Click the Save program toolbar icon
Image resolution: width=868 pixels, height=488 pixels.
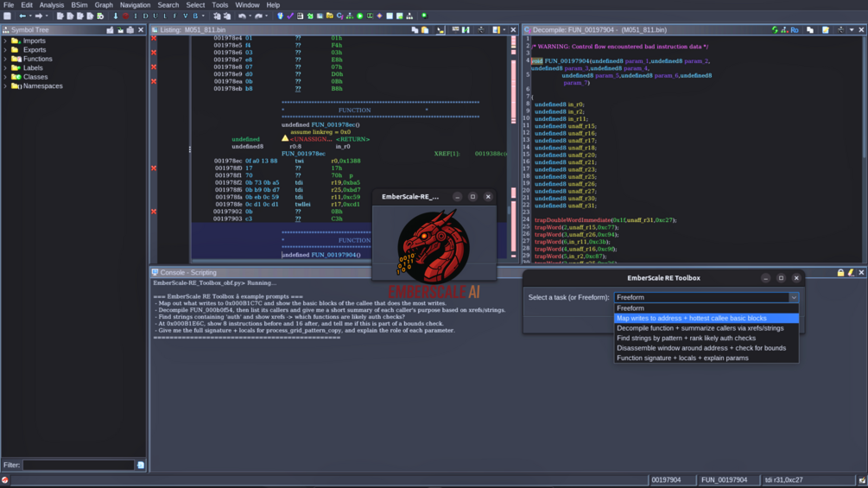click(7, 16)
